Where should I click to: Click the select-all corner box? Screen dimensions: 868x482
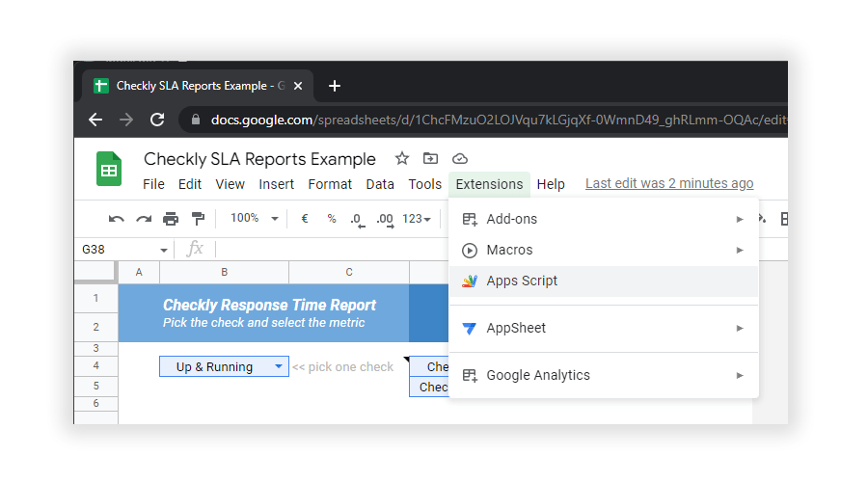[x=95, y=272]
